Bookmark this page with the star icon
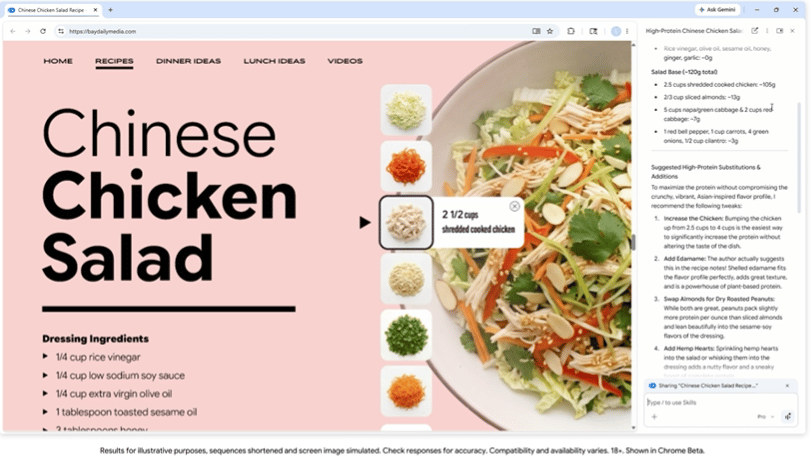This screenshot has width=812, height=471. click(x=550, y=31)
